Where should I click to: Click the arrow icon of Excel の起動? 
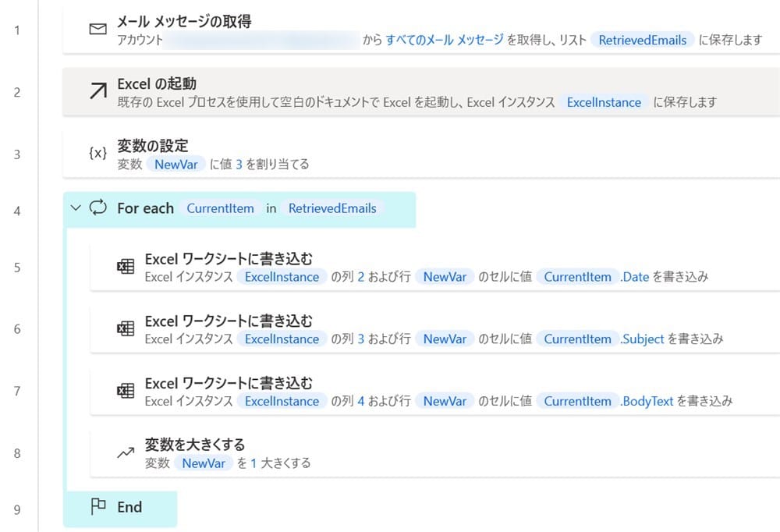click(x=97, y=91)
